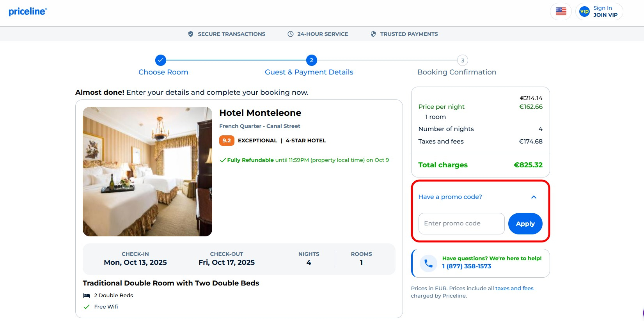Select Guest & Payment Details step

pyautogui.click(x=309, y=72)
